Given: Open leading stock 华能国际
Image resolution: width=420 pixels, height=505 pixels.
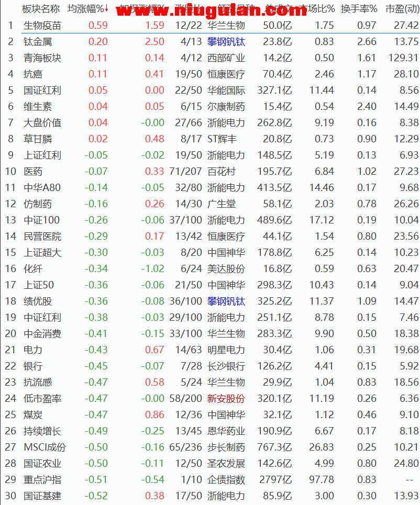Looking at the screenshot, I should coord(226,90).
